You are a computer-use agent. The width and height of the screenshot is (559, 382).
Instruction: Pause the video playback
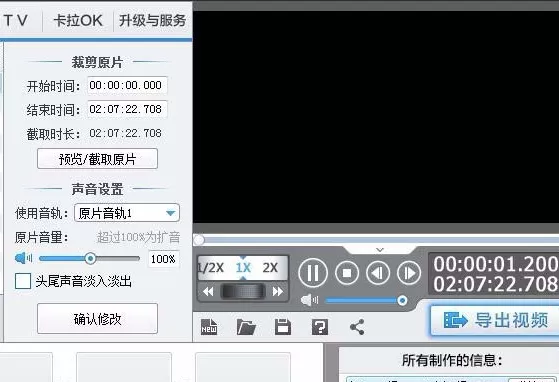point(313,273)
